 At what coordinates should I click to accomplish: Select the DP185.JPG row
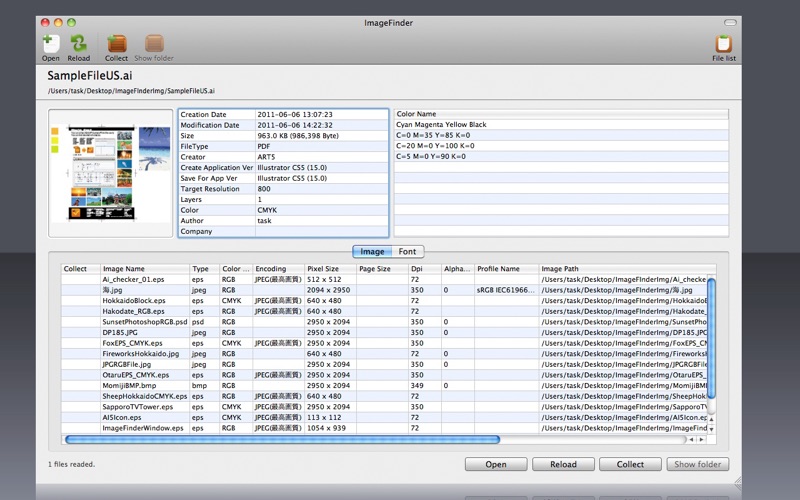[x=384, y=333]
